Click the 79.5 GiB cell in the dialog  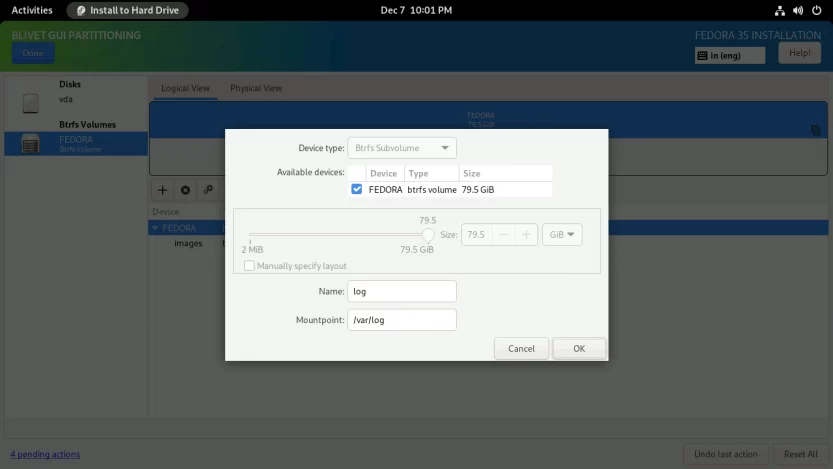click(x=478, y=190)
